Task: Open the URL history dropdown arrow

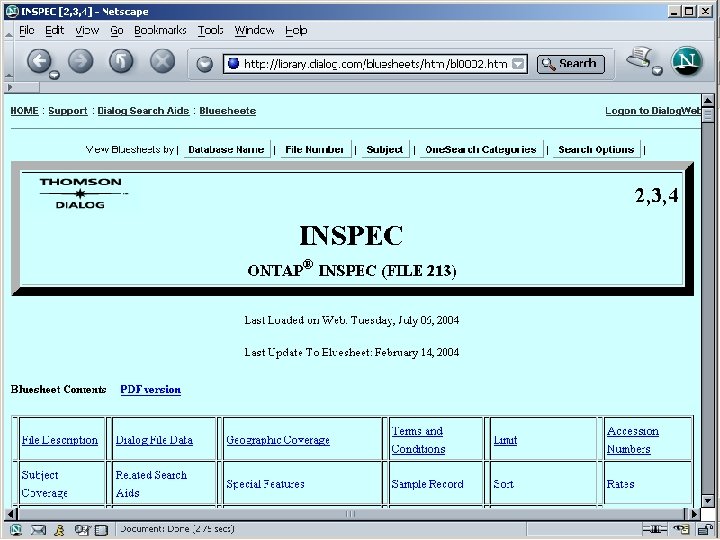Action: pyautogui.click(x=518, y=64)
